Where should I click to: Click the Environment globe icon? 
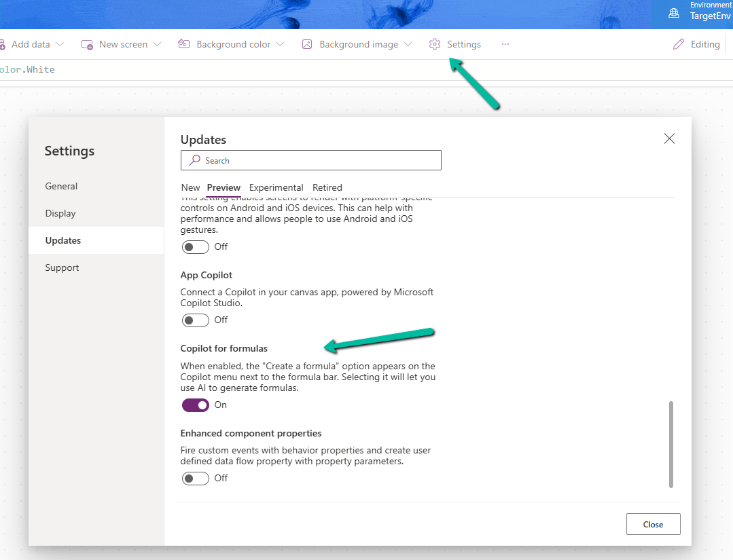pos(674,12)
